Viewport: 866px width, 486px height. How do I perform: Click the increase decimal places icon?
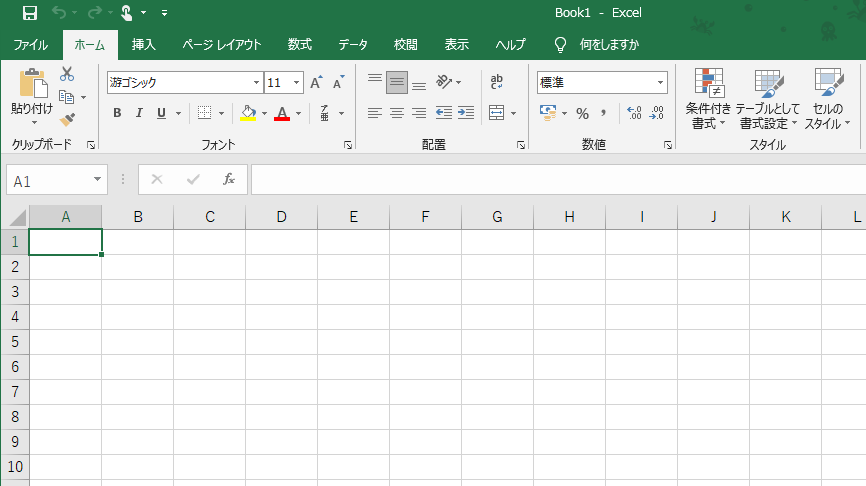coord(634,113)
